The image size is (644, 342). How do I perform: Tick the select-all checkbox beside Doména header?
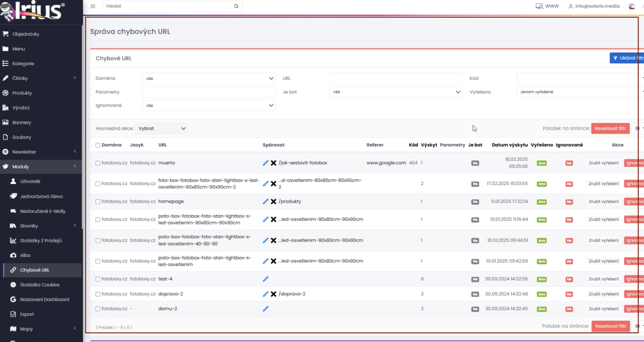[98, 145]
